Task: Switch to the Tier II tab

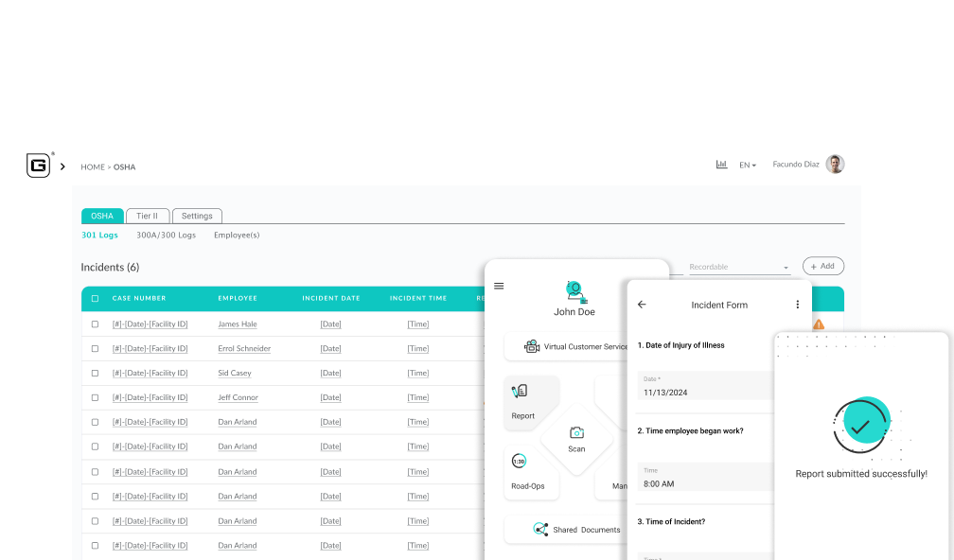Action: pos(147,216)
